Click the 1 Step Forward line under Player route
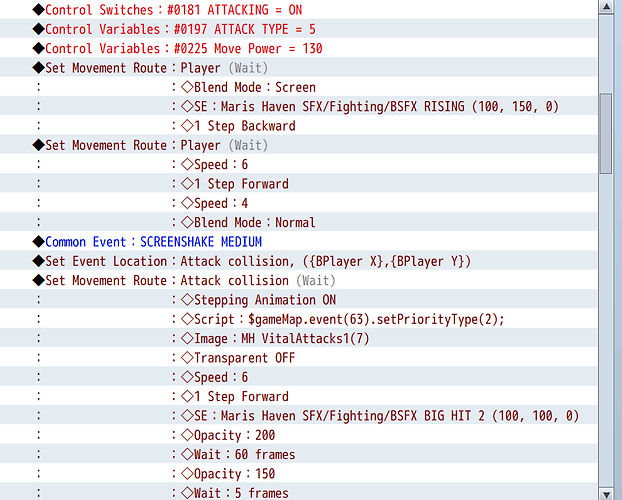The image size is (622, 500). pos(298,183)
